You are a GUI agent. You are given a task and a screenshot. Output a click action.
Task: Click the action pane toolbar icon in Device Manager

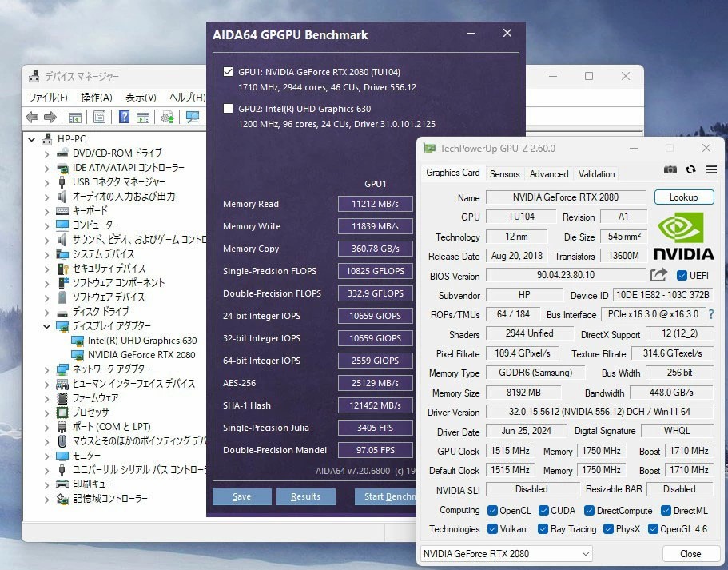[143, 117]
